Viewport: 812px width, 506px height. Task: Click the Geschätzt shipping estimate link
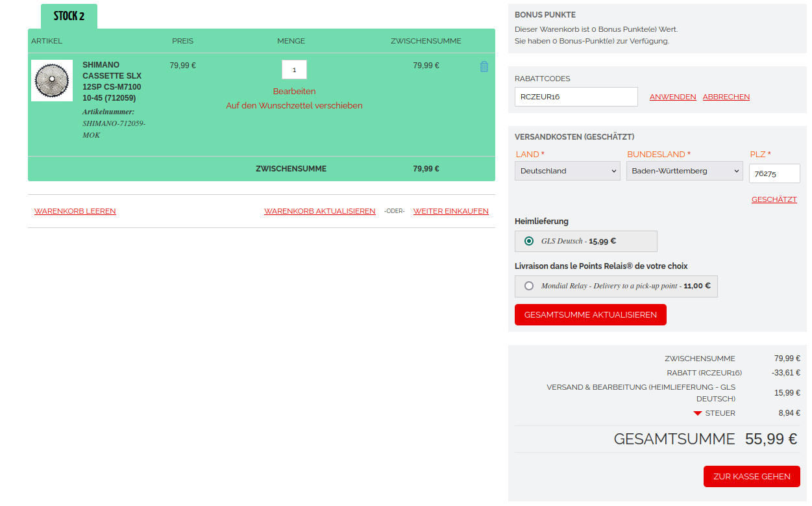pos(774,199)
